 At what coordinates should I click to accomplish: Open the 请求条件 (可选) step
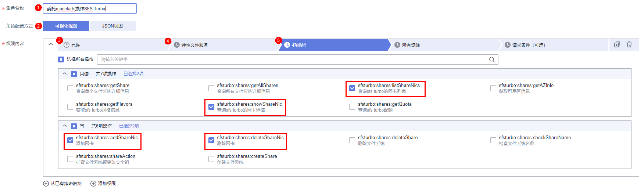pyautogui.click(x=554, y=45)
